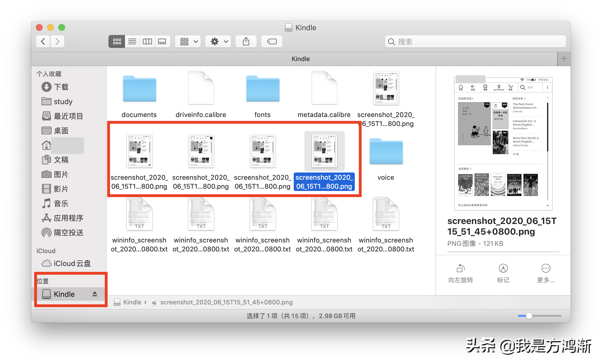
Task: Open the grouping options dropdown
Action: (187, 41)
